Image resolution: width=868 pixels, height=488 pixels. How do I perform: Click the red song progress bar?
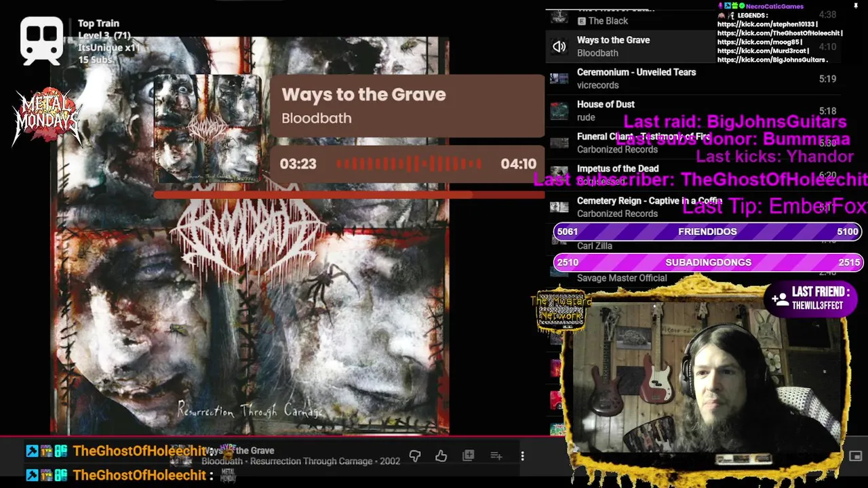349,195
